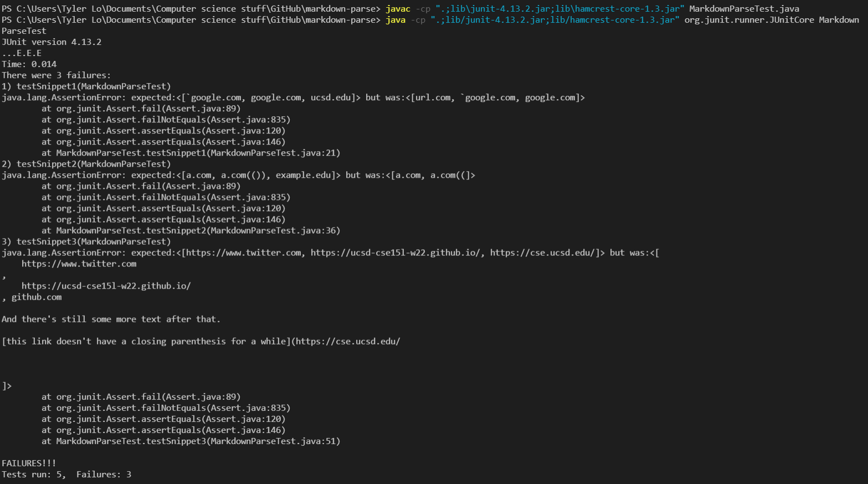The width and height of the screenshot is (868, 484).
Task: Click the https://ucsd-cse15l-w22.github.io/ output line
Action: (x=106, y=286)
